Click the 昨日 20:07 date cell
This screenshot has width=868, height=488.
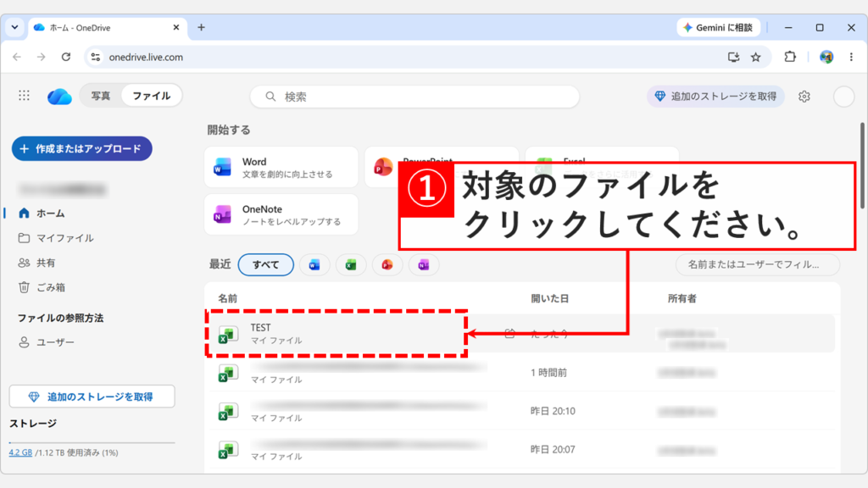coord(553,449)
